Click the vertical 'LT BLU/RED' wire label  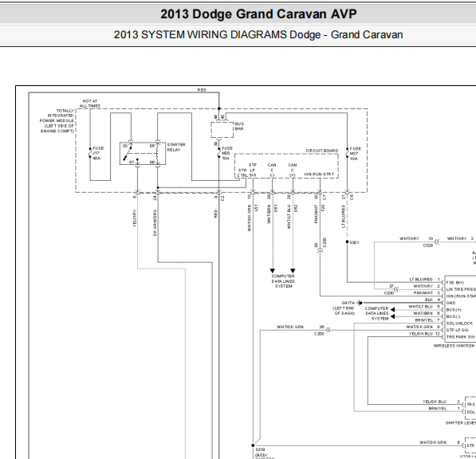tap(344, 216)
